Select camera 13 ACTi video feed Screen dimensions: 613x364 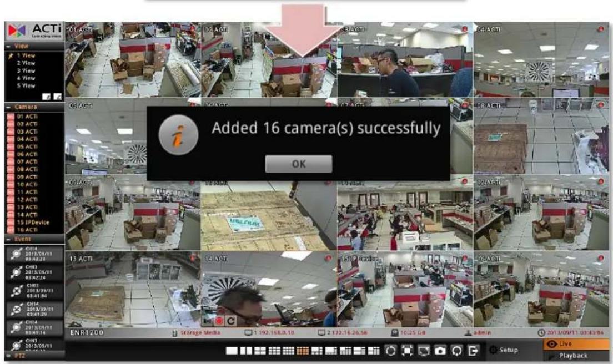click(133, 290)
